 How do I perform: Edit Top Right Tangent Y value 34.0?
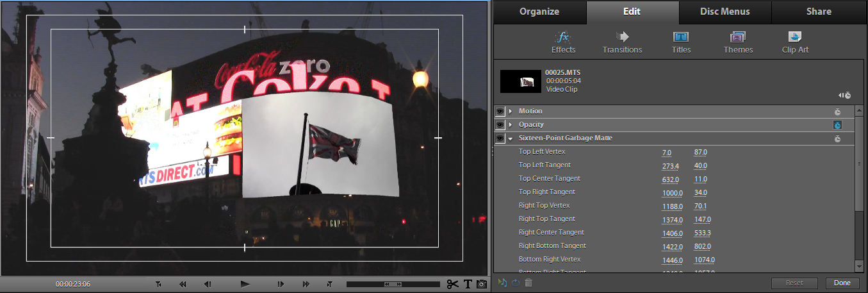tap(701, 193)
